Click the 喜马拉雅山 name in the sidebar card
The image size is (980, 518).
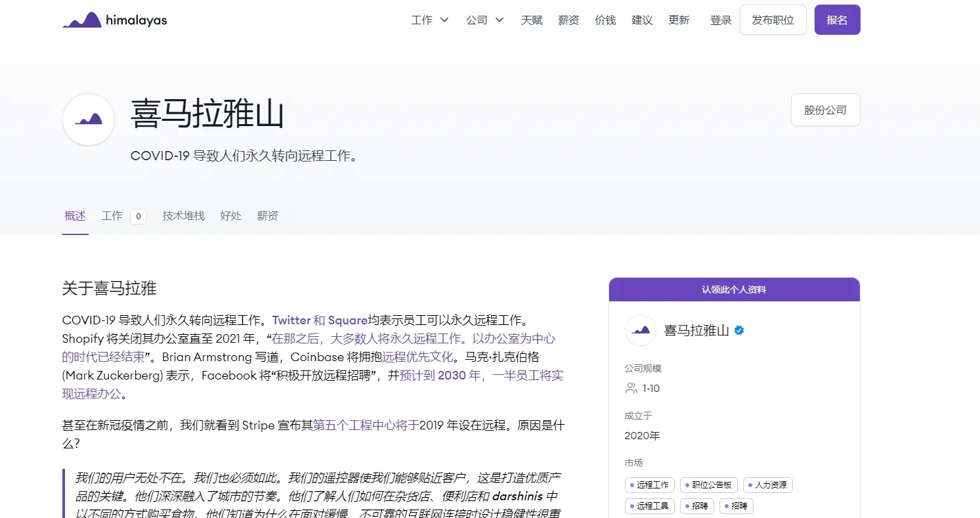point(696,330)
